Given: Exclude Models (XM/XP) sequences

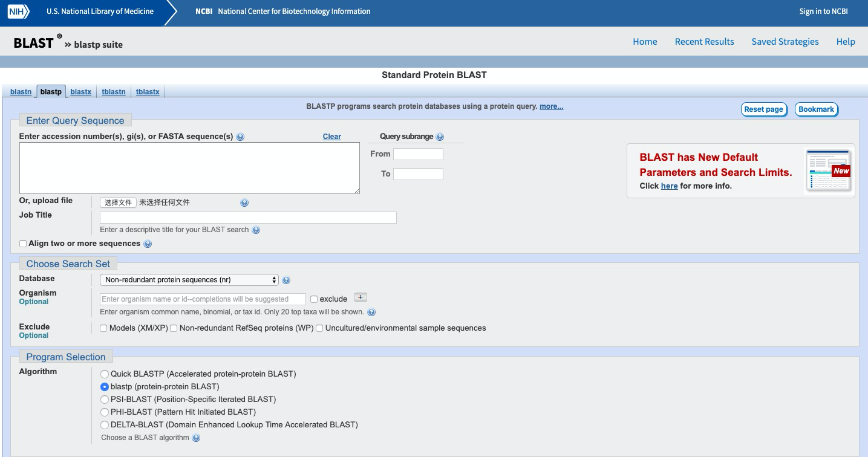Looking at the screenshot, I should pos(103,328).
